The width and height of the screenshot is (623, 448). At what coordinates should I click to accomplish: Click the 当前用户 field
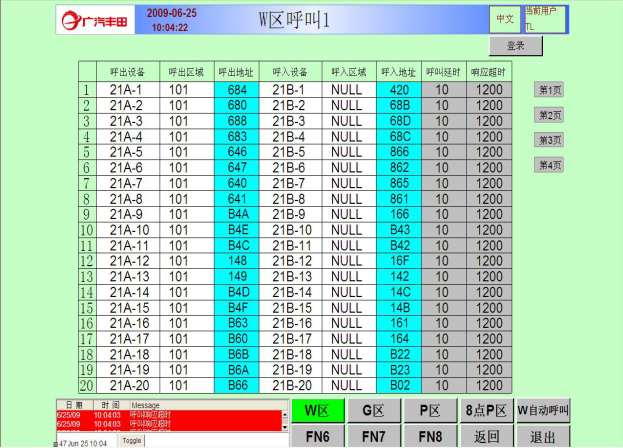click(x=545, y=19)
